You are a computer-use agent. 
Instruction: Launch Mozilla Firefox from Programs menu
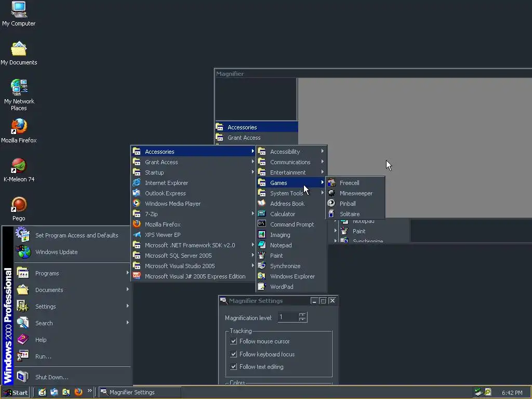coord(193,224)
